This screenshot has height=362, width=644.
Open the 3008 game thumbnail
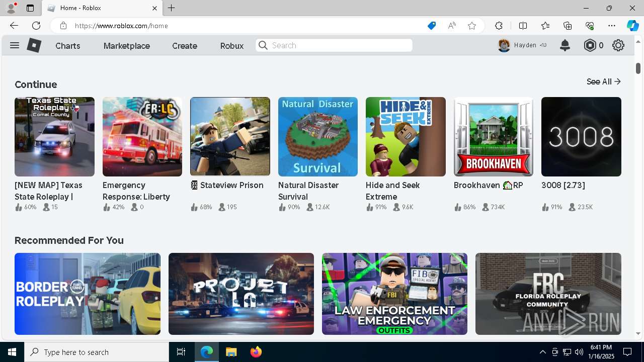point(581,137)
